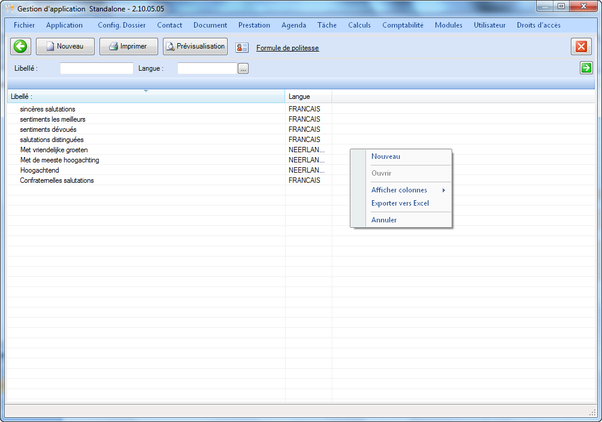Click into the Libellé filter field

pos(96,69)
